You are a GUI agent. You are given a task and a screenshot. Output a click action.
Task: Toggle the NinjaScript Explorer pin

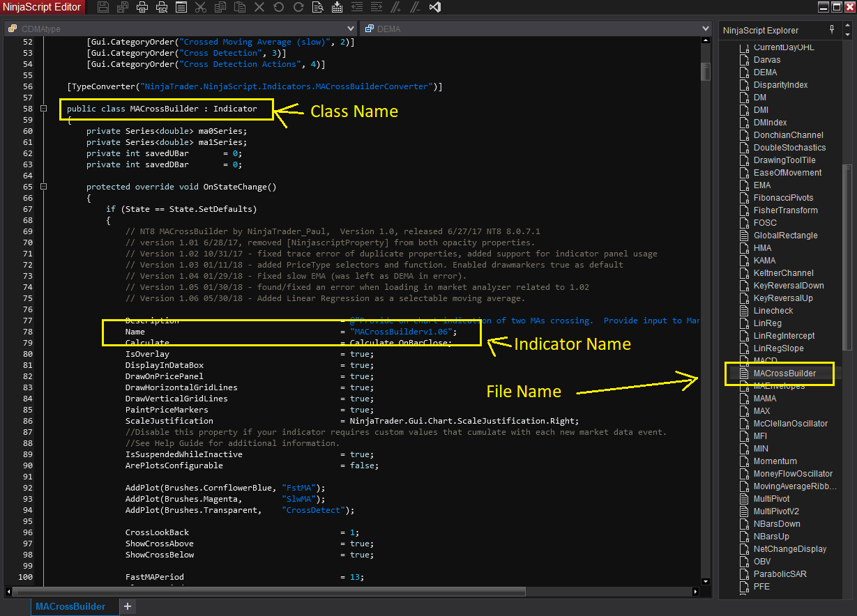[x=831, y=30]
